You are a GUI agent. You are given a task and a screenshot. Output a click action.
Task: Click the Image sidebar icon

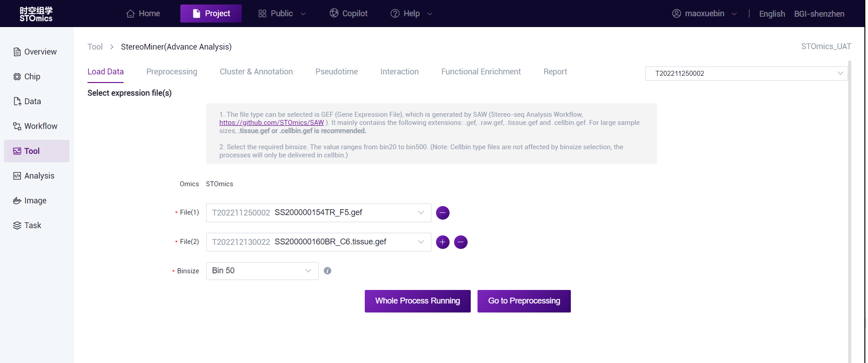tap(17, 201)
